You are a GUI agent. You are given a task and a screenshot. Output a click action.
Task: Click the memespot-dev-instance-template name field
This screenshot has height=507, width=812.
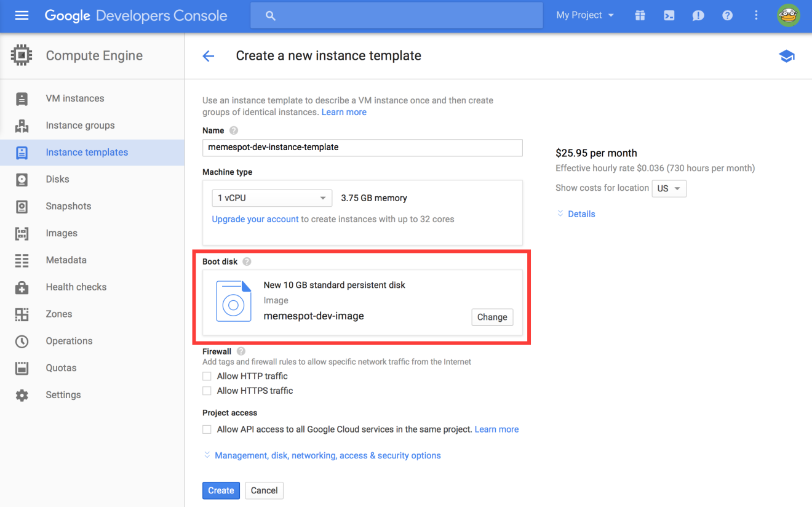coord(362,148)
